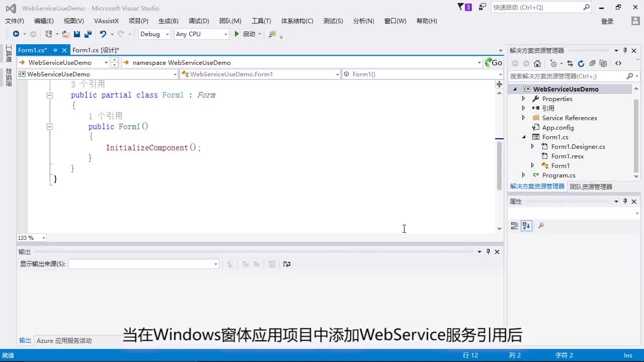Refresh Solution Explorer with the refresh icon

coord(581,63)
